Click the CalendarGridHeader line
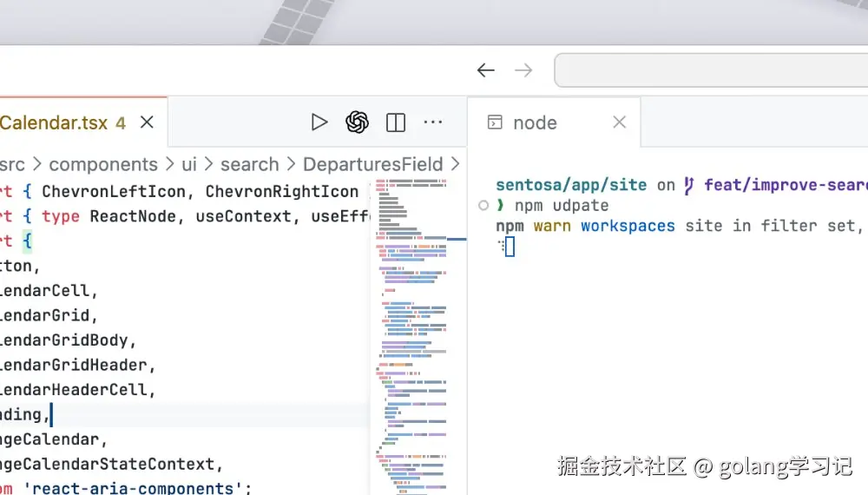Image resolution: width=868 pixels, height=495 pixels. (77, 365)
